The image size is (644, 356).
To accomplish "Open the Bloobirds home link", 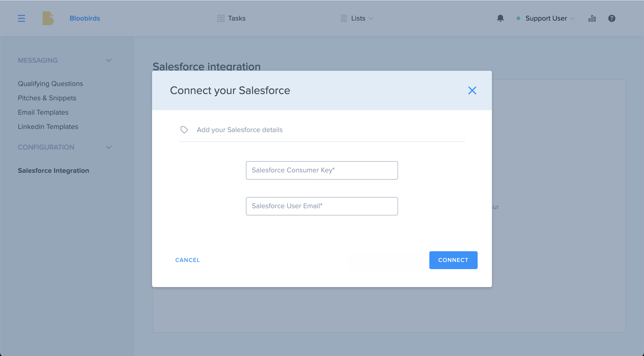I will (85, 18).
